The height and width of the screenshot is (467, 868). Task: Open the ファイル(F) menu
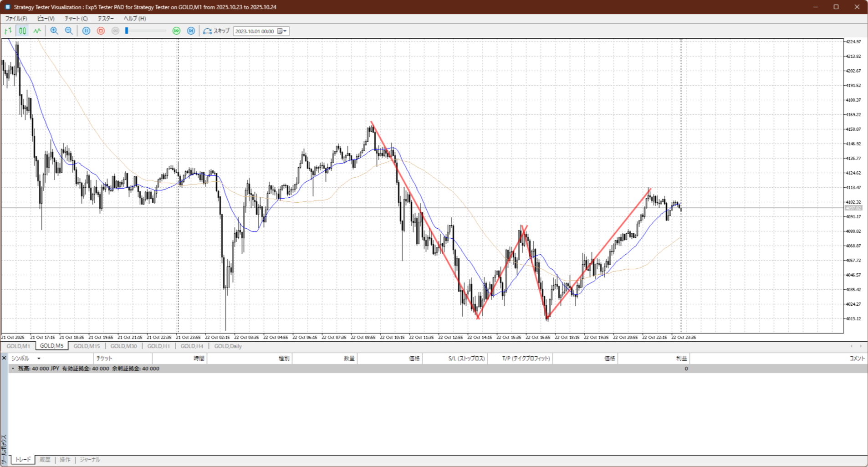[x=16, y=19]
